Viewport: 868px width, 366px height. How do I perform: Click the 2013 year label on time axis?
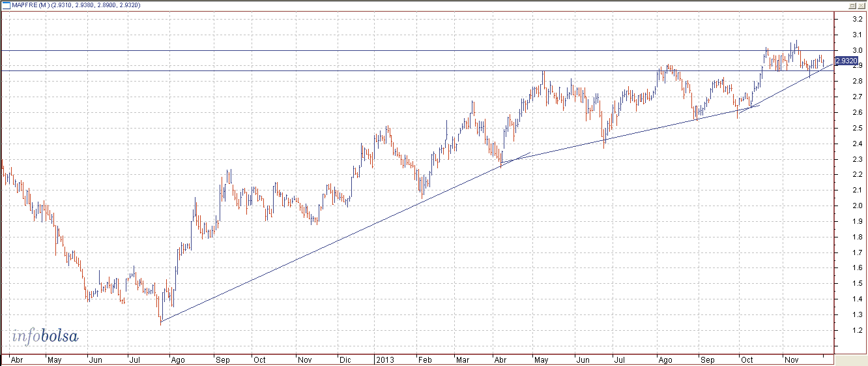(x=386, y=359)
